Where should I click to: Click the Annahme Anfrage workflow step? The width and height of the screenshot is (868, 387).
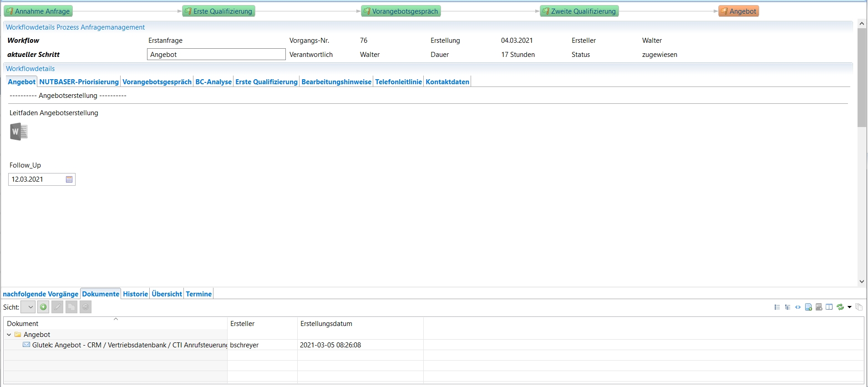[x=38, y=11]
